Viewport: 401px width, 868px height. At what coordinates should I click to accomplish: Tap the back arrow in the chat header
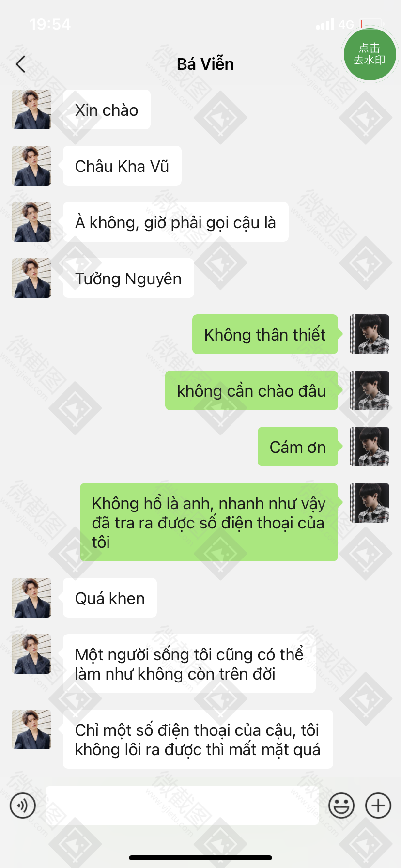(20, 64)
